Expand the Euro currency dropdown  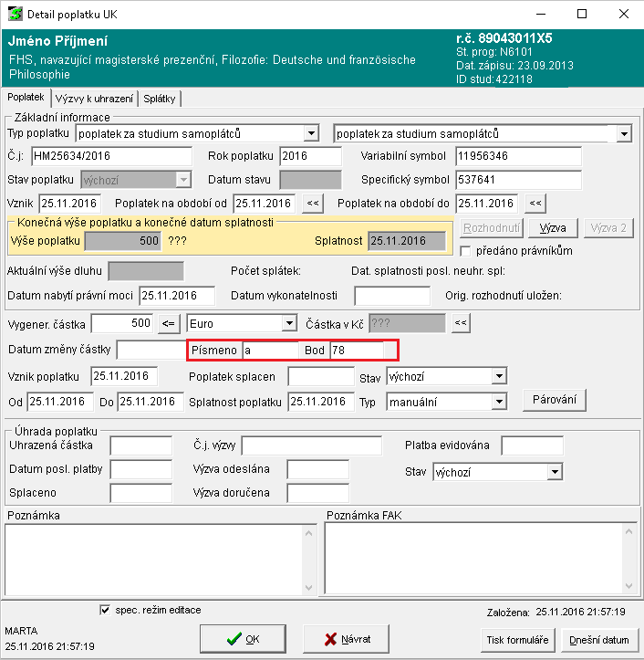coord(289,323)
